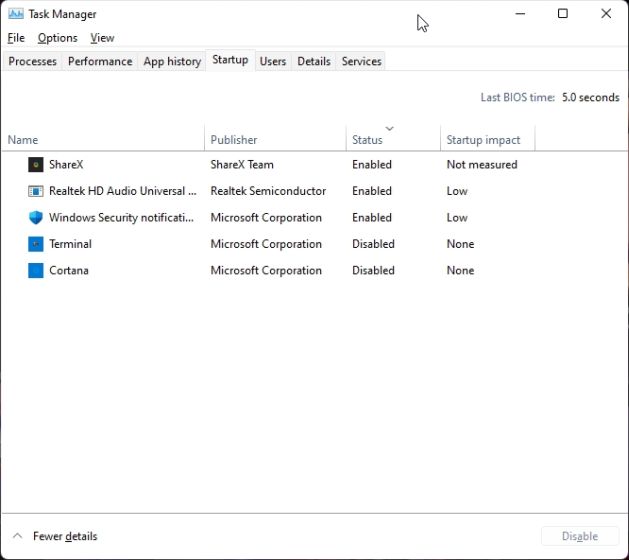The image size is (629, 560).
Task: Select the Terminal startup entry name
Action: pos(70,244)
